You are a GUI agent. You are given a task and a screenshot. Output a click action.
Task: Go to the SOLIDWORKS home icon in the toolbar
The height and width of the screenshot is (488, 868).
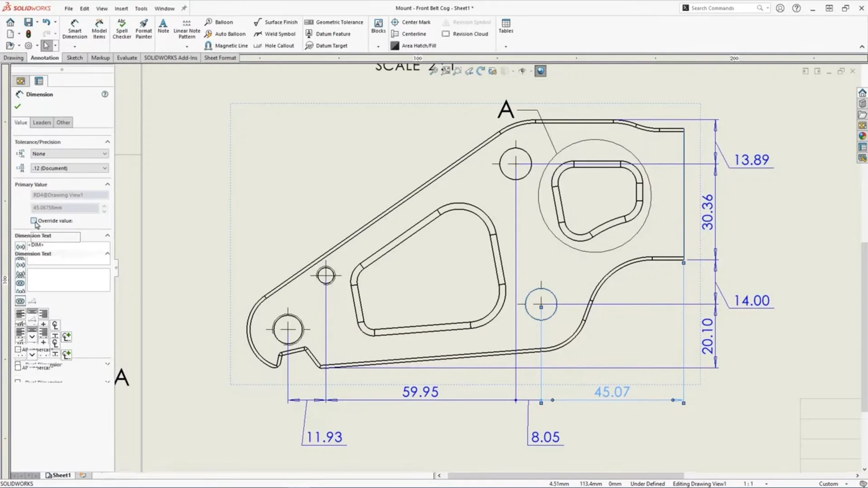[10, 22]
